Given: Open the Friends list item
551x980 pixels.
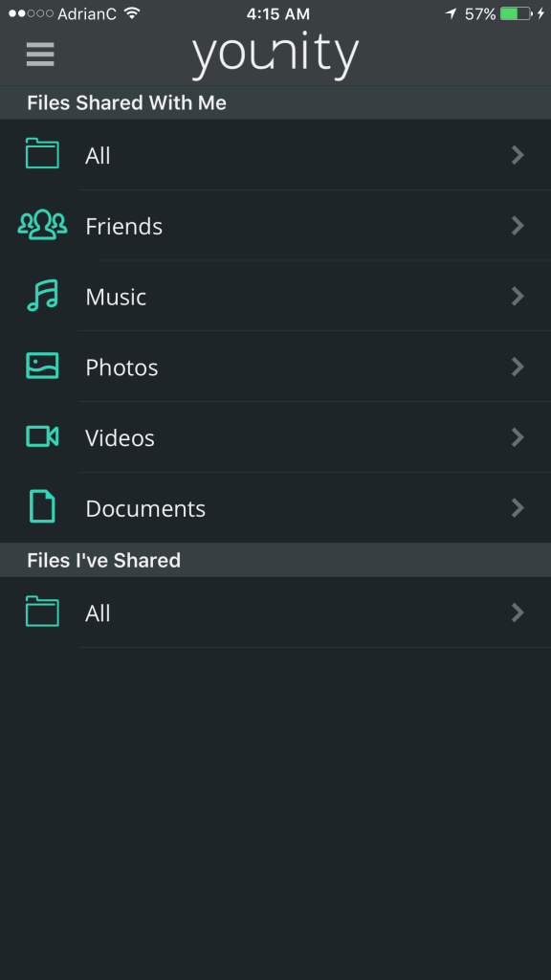Looking at the screenshot, I should click(275, 226).
